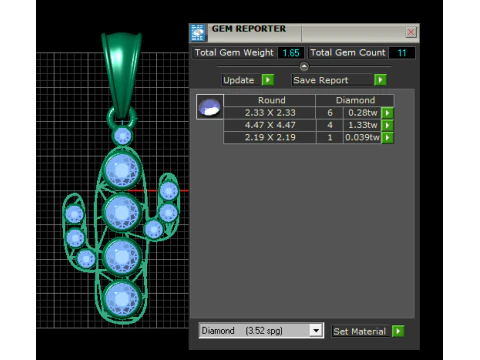Click the Save Report button label
Screen dimensions: 480x360
(x=320, y=80)
